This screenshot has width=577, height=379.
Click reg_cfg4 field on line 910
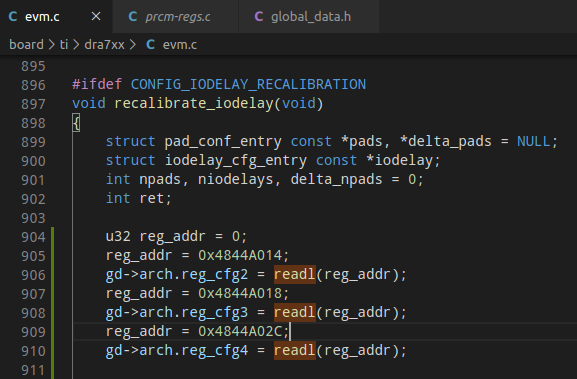coord(215,351)
